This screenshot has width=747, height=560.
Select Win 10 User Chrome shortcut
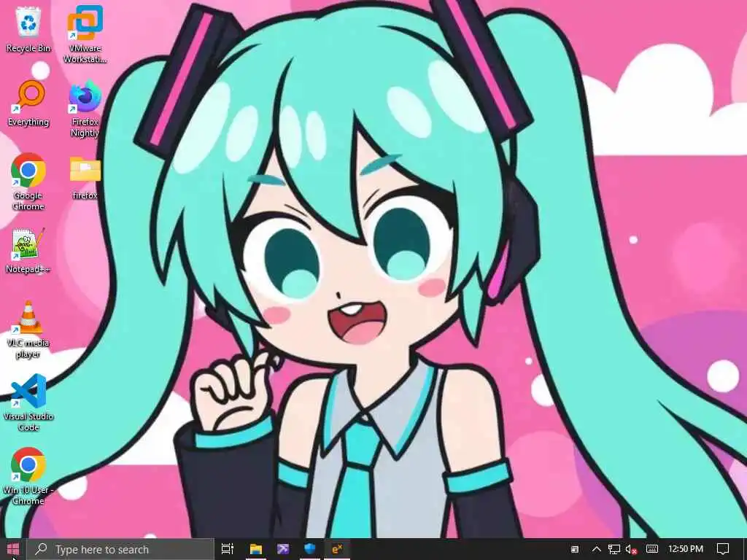[x=28, y=476]
